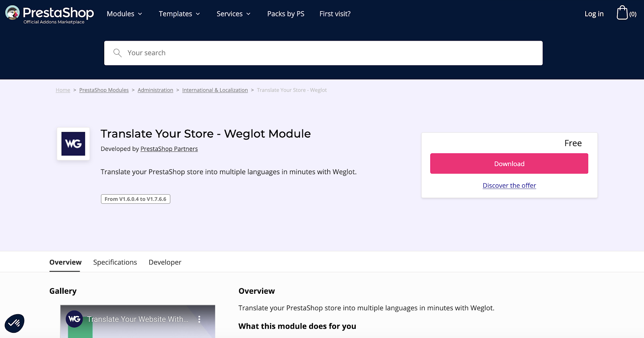The height and width of the screenshot is (338, 644).
Task: Click the pink Download button
Action: click(509, 163)
